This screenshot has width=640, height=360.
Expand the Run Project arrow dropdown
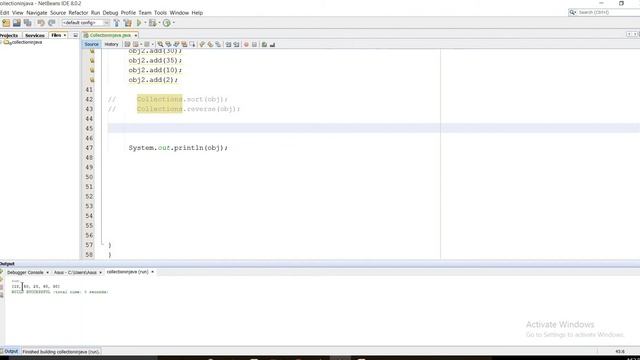[145, 23]
